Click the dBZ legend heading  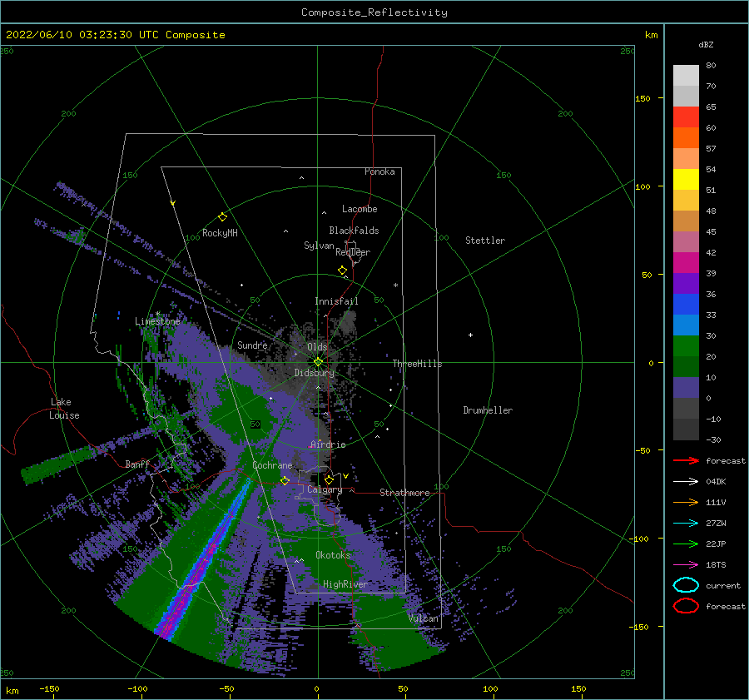click(706, 44)
